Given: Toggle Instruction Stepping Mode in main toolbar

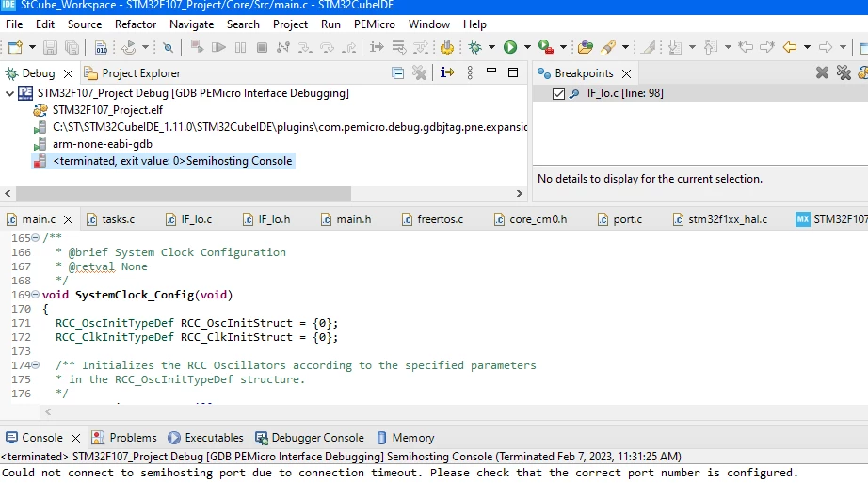Looking at the screenshot, I should pyautogui.click(x=377, y=48).
